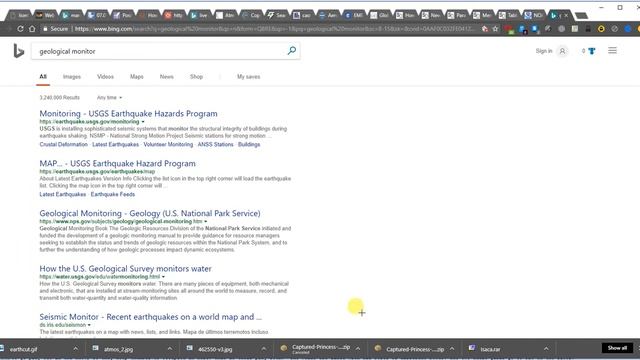Click the Volunteer Monitoring sublink
Viewport: 640px width, 360px height.
(168, 144)
